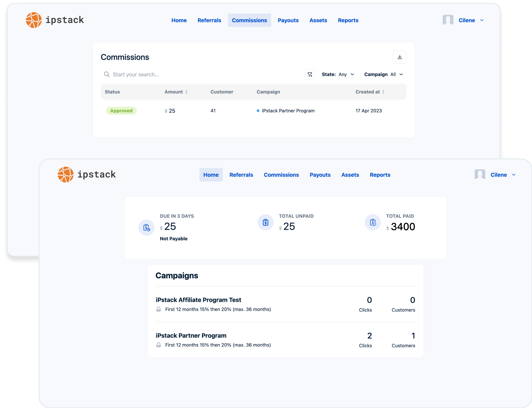This screenshot has width=532, height=408.
Task: Click the Total Unpaid clipboard icon
Action: pyautogui.click(x=266, y=222)
